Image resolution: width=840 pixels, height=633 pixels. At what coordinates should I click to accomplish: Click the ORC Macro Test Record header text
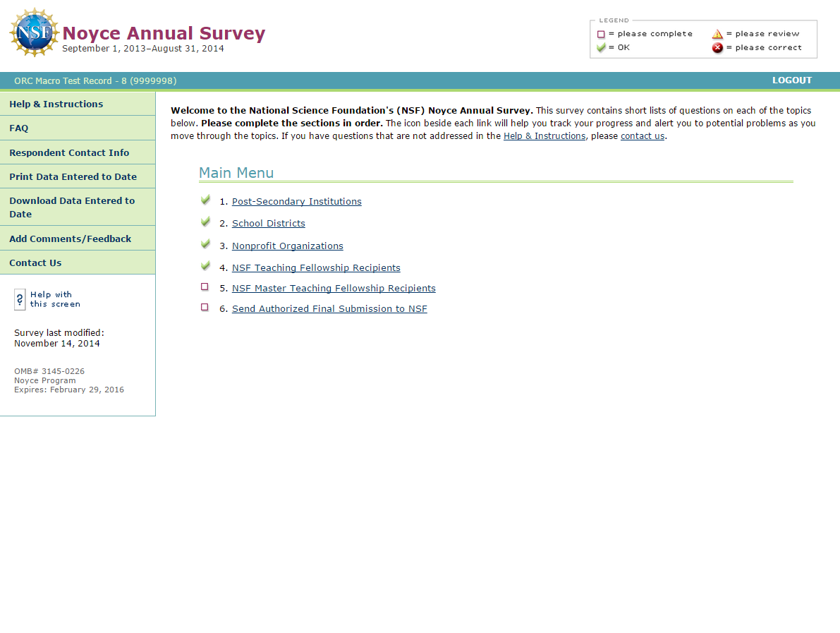tap(95, 81)
